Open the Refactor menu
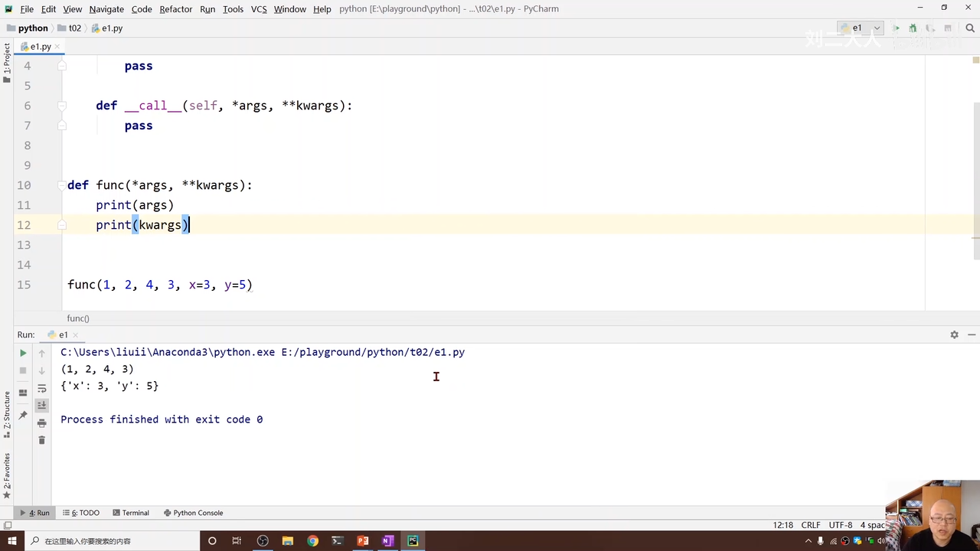The width and height of the screenshot is (980, 551). (x=175, y=9)
